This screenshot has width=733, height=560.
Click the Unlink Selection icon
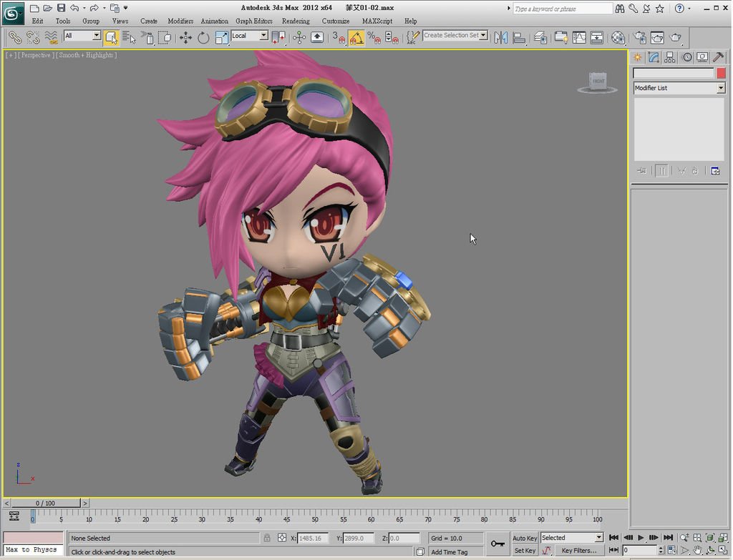(33, 37)
